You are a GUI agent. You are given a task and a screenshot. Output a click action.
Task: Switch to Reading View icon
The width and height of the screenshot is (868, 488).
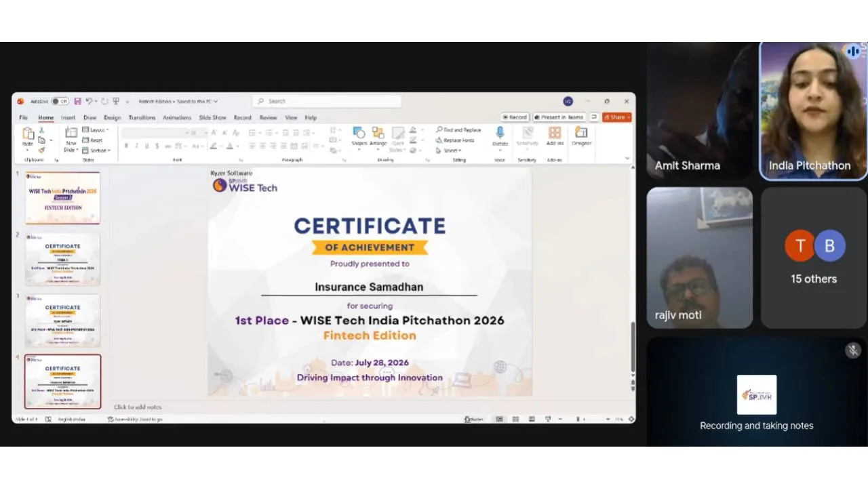point(532,419)
